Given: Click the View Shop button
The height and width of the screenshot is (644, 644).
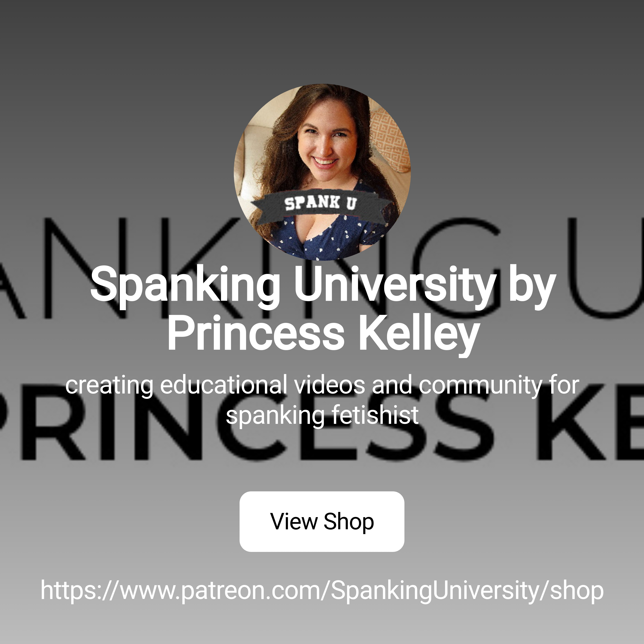Looking at the screenshot, I should click(x=322, y=521).
